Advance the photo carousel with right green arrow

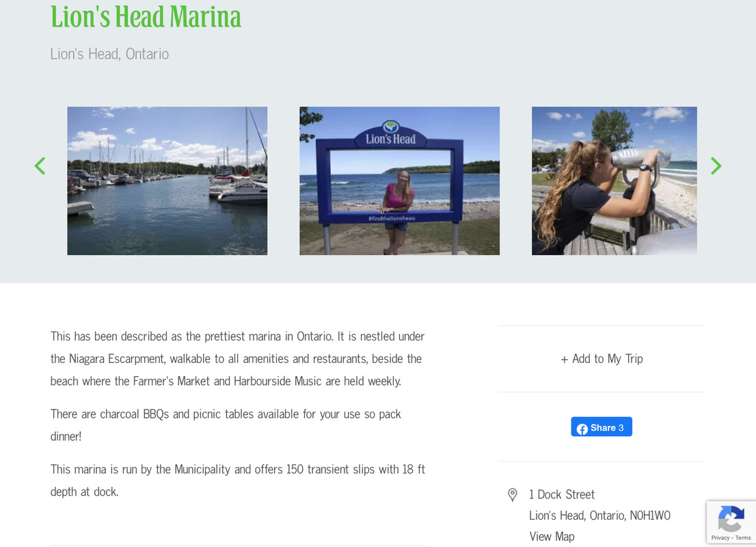[x=716, y=166]
